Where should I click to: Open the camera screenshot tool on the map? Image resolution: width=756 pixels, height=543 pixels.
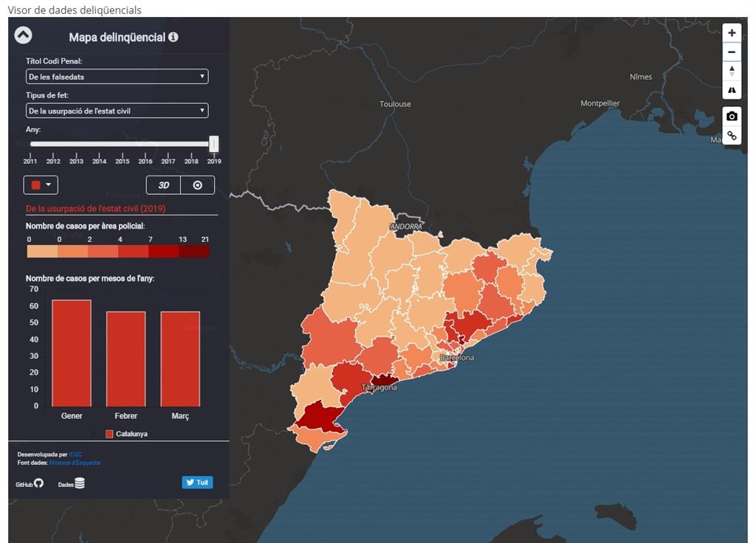[x=732, y=116]
